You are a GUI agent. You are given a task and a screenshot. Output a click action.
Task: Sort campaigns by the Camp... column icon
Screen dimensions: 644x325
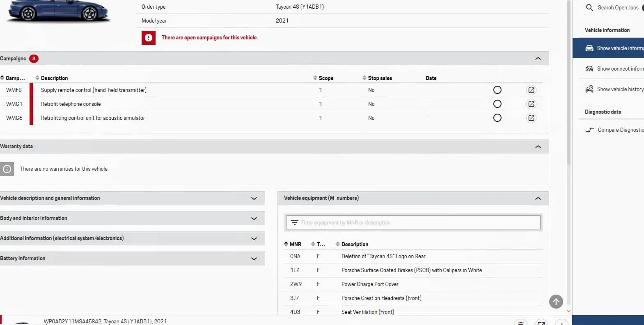pyautogui.click(x=2, y=78)
